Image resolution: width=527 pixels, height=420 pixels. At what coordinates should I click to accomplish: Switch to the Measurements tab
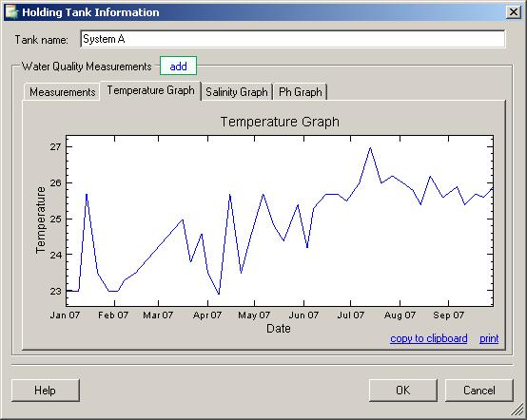point(62,91)
